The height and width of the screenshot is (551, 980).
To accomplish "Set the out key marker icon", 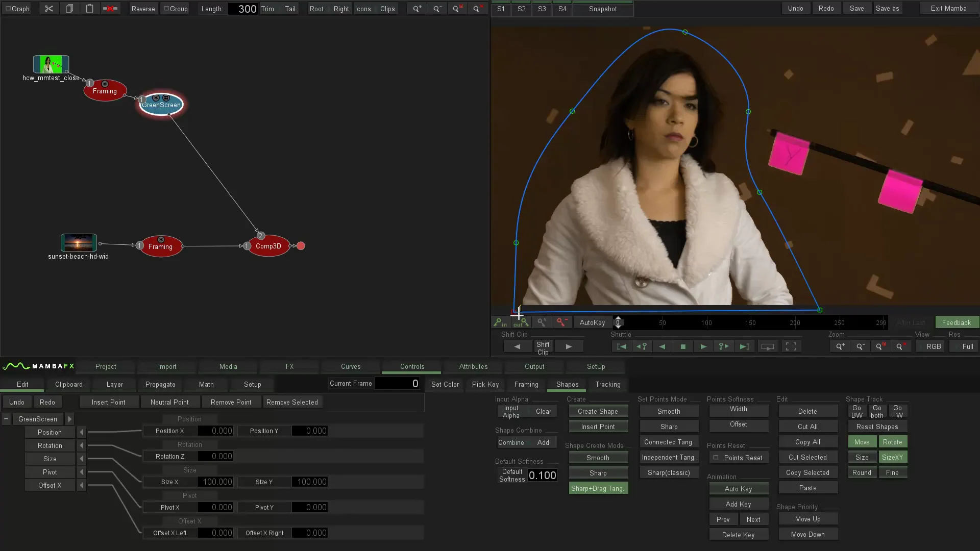I will pos(521,322).
